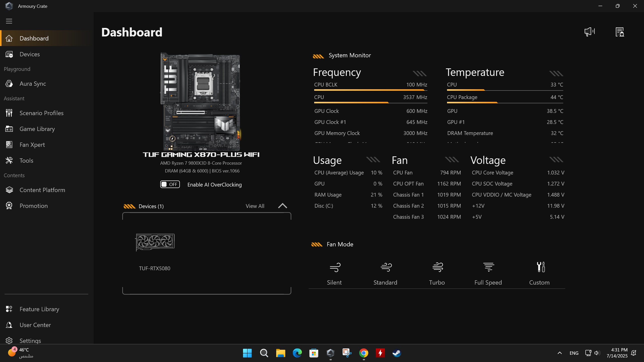Expand the Usage panel stripes icon

pos(373,159)
